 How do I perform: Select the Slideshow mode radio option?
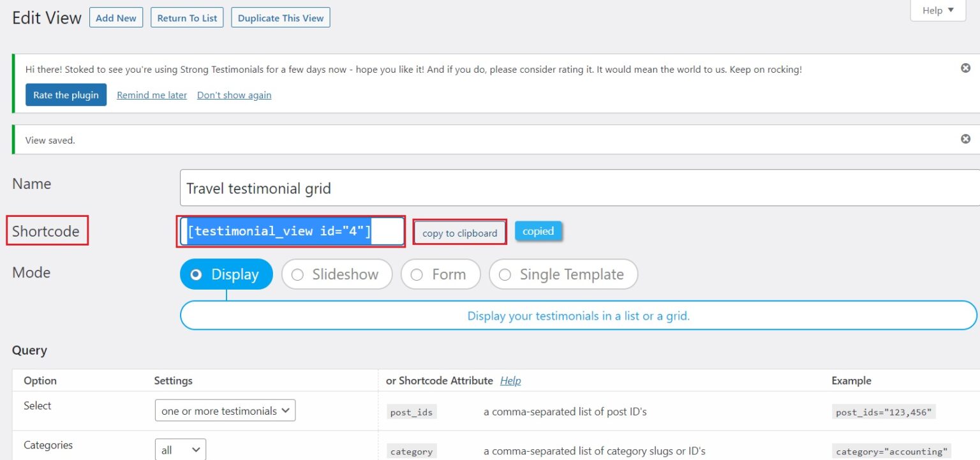[x=336, y=274]
